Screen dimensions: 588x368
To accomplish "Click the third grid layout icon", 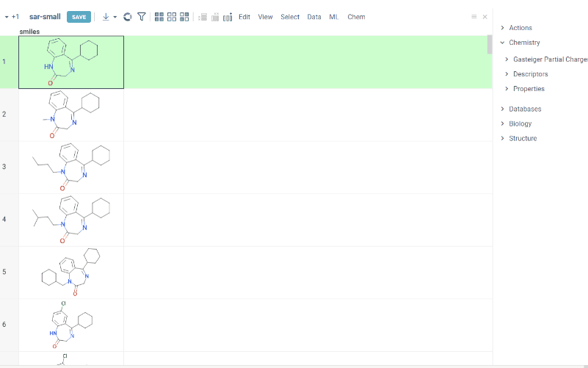I will (184, 17).
